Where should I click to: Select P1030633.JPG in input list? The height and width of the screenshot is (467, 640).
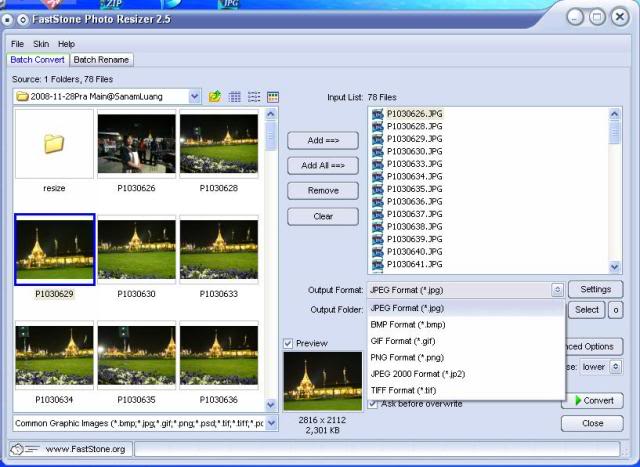414,164
